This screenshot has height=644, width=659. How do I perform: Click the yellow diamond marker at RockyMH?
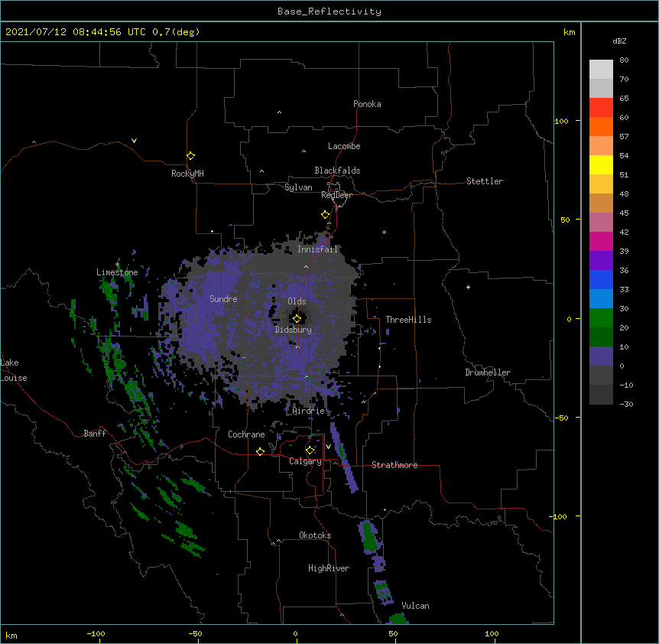coord(190,155)
